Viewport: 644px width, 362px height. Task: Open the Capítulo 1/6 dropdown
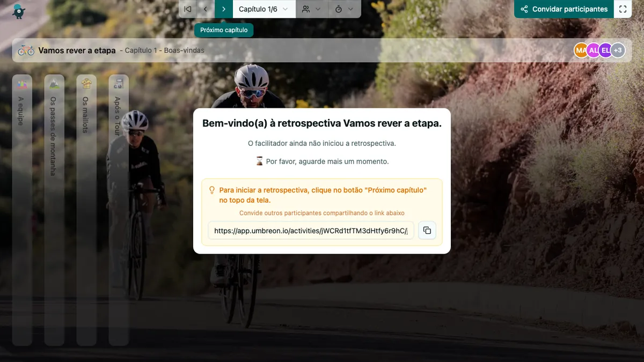point(264,9)
